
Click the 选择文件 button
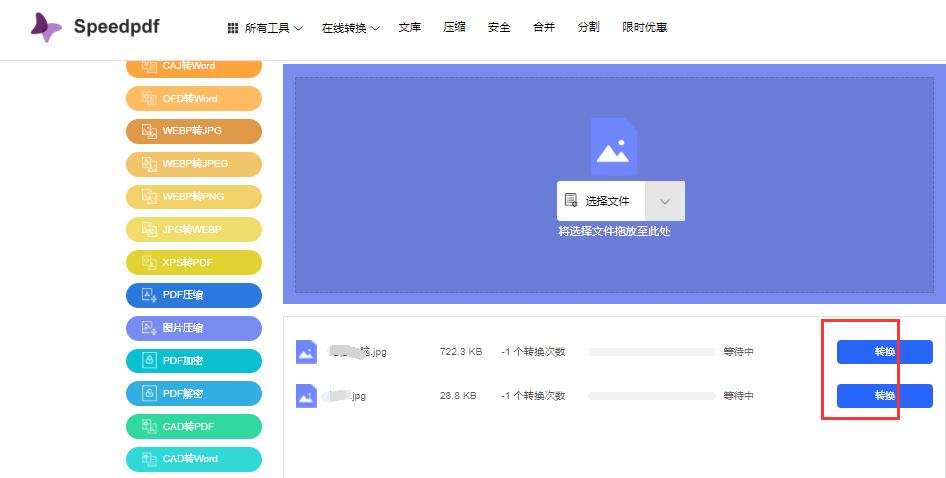601,201
